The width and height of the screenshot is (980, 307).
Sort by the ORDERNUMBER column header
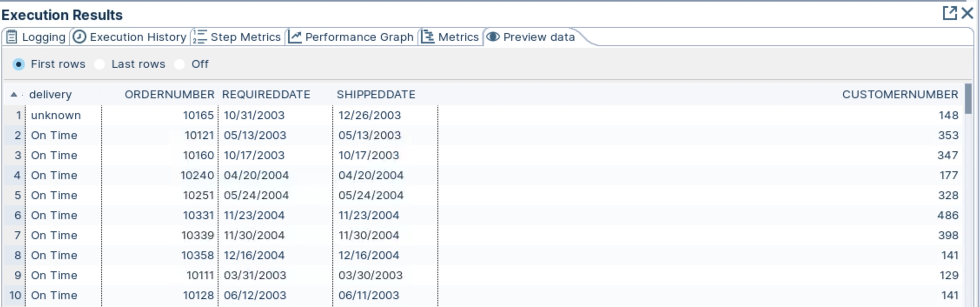169,94
